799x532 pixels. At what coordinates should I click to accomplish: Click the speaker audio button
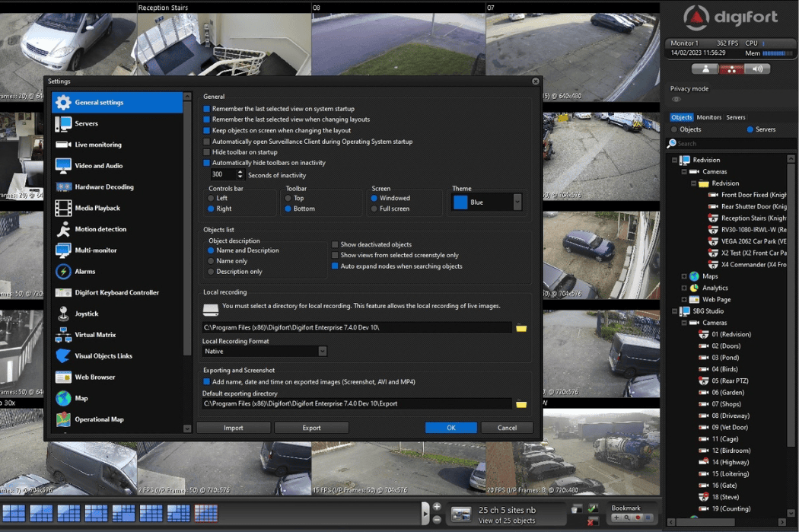click(757, 69)
